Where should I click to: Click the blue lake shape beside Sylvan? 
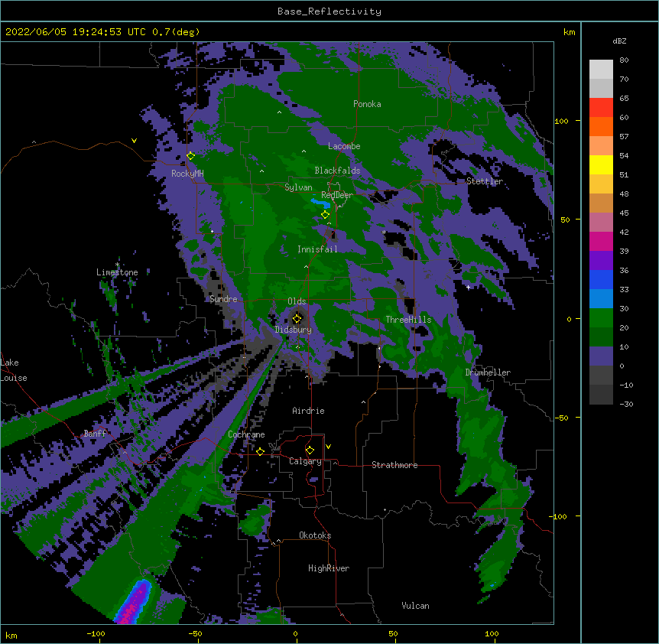click(320, 204)
